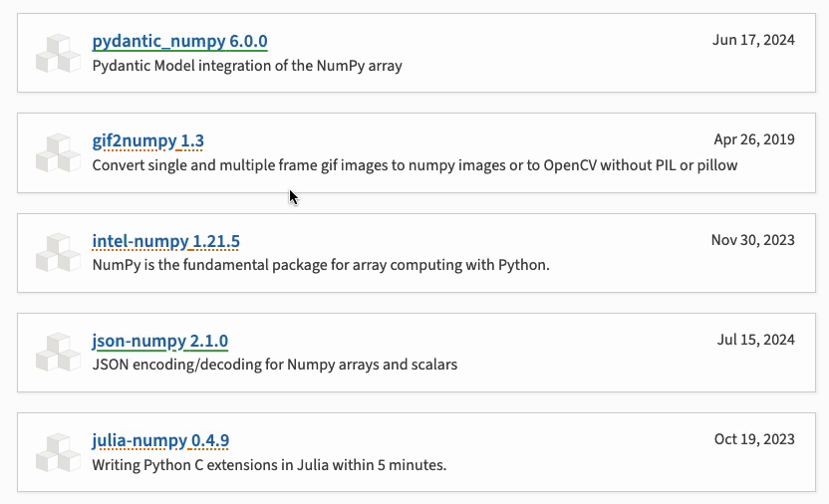
Task: Open the gif2numpy 1.3 package link
Action: 147,140
